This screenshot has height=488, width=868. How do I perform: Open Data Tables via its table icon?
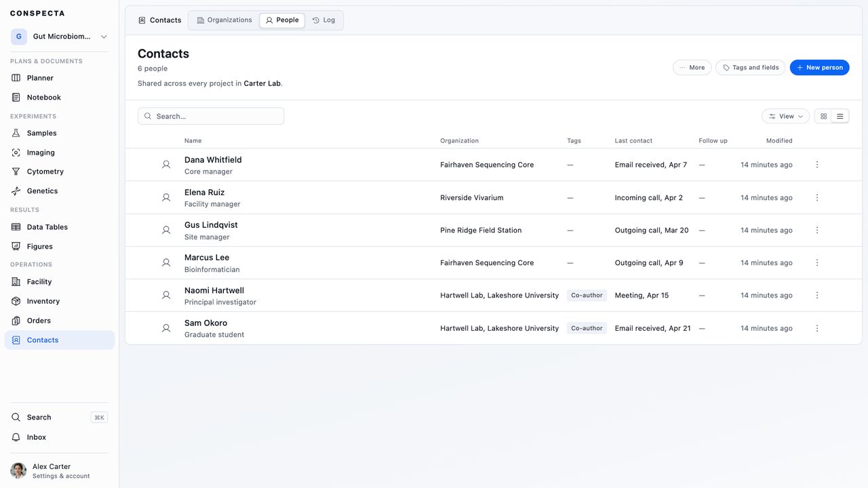16,227
